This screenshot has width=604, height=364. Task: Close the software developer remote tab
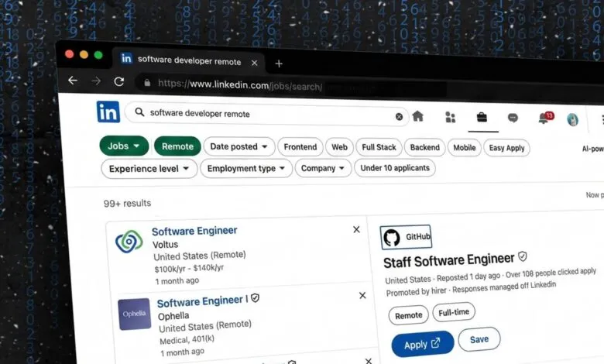255,63
